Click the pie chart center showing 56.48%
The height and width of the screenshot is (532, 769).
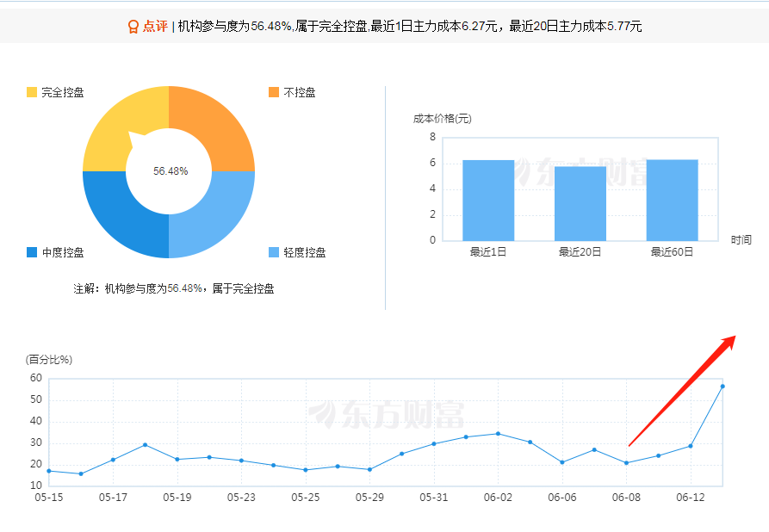pyautogui.click(x=169, y=170)
